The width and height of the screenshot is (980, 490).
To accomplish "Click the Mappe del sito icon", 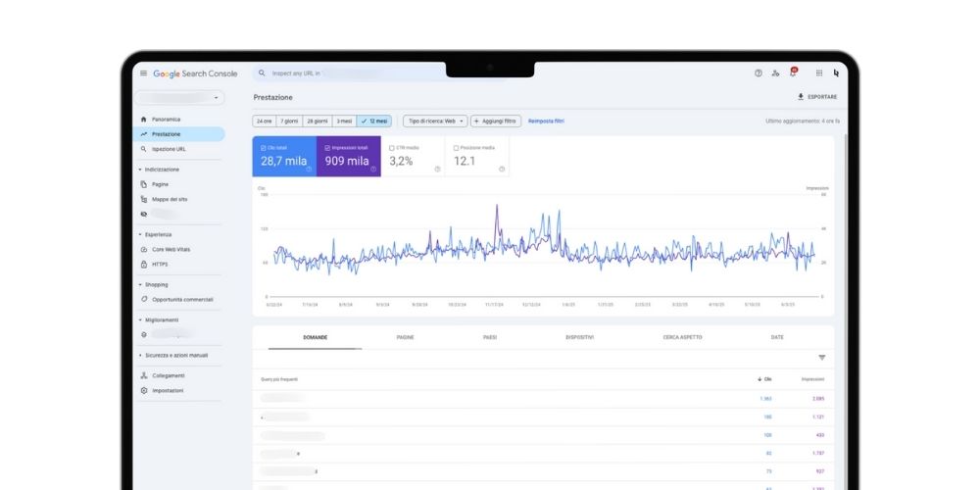I will coord(144,199).
